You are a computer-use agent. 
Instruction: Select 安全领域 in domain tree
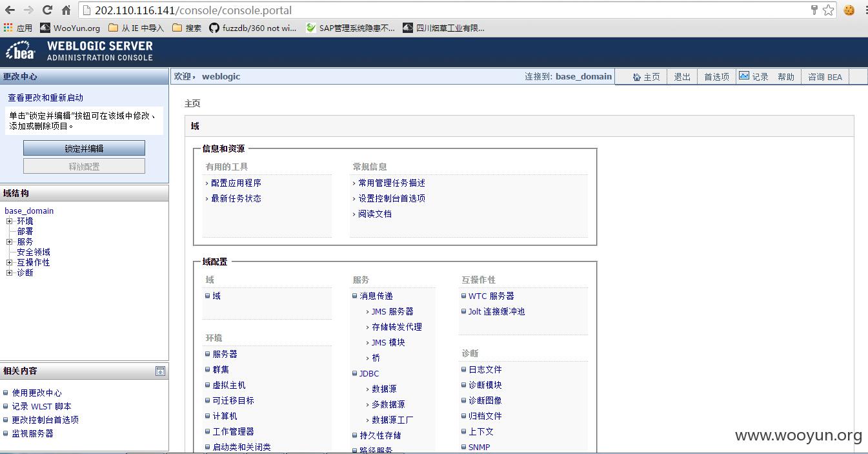(x=34, y=252)
